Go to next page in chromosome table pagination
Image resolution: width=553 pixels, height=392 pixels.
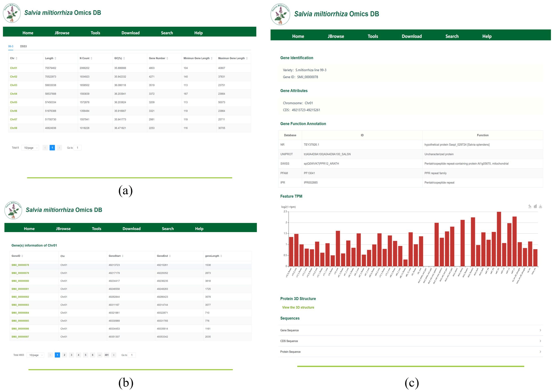[x=59, y=148]
